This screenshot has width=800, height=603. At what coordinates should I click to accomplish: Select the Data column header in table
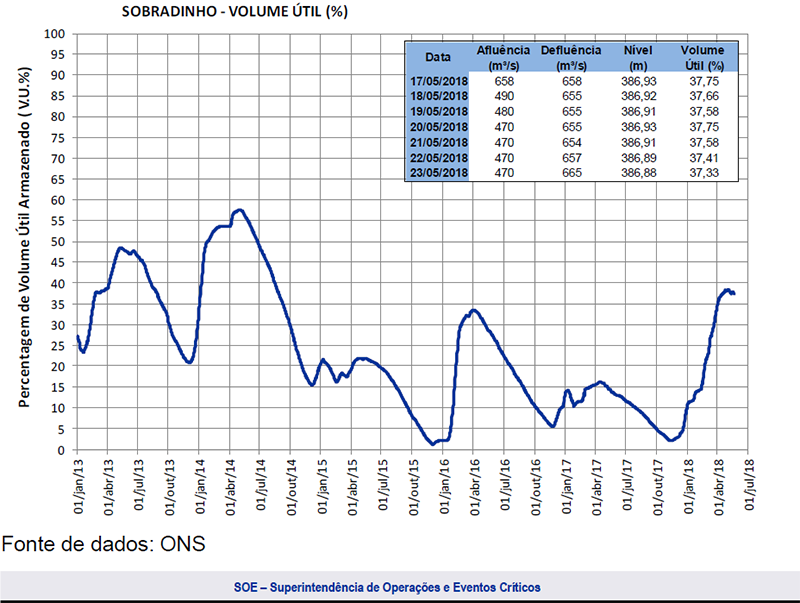(x=437, y=57)
